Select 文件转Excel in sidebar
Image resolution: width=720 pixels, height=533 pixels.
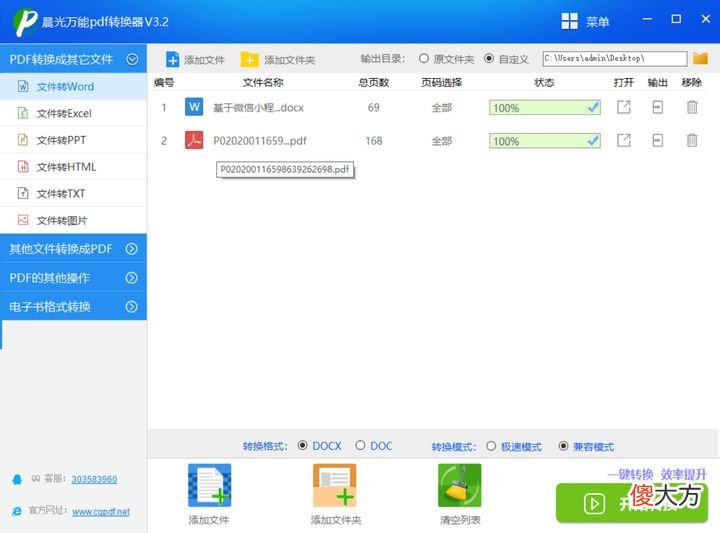[73, 113]
